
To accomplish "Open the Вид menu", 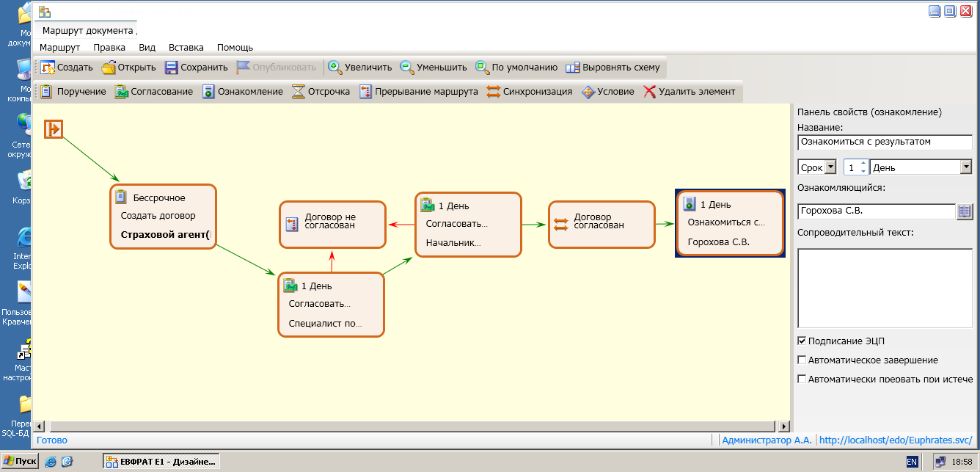I will (x=147, y=47).
